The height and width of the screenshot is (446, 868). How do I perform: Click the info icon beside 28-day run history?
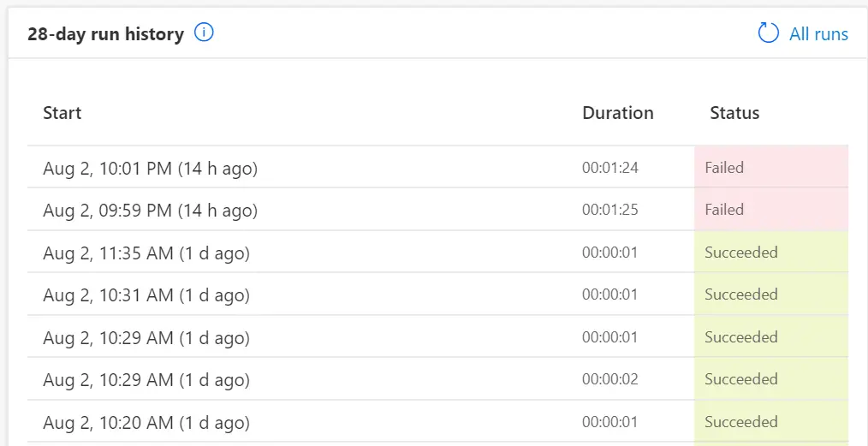[204, 33]
